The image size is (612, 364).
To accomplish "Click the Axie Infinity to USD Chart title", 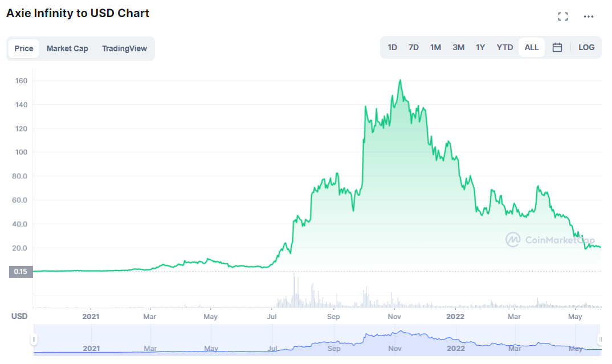I will 77,13.
